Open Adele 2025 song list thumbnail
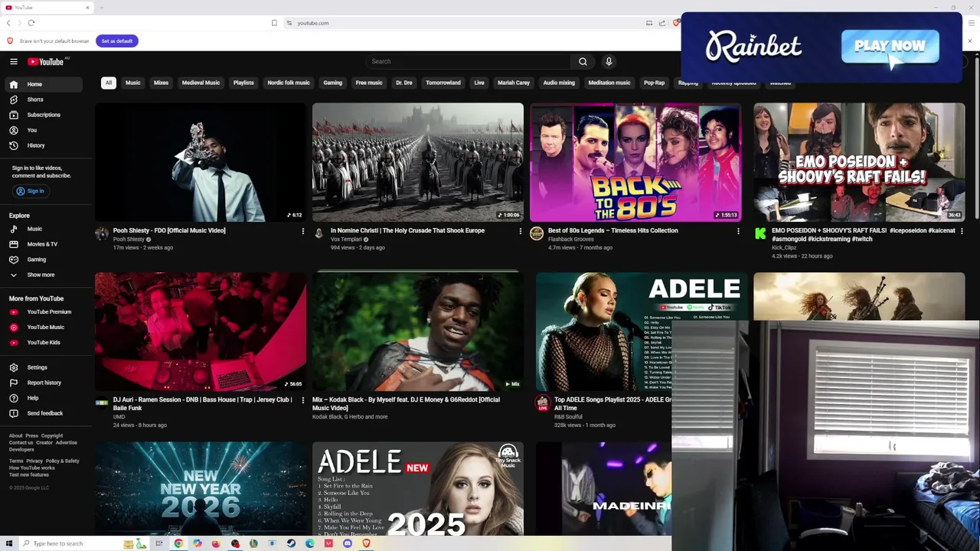Viewport: 980px width, 551px height. pyautogui.click(x=418, y=488)
